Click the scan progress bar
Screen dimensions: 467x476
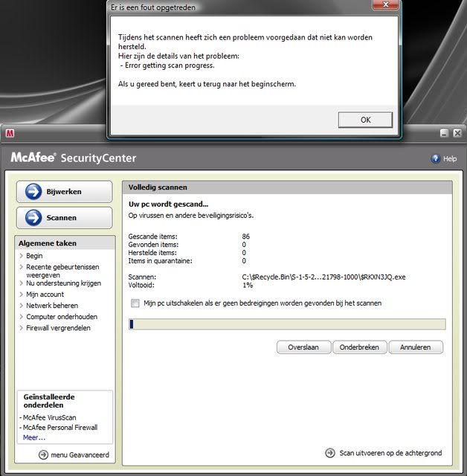pos(287,324)
